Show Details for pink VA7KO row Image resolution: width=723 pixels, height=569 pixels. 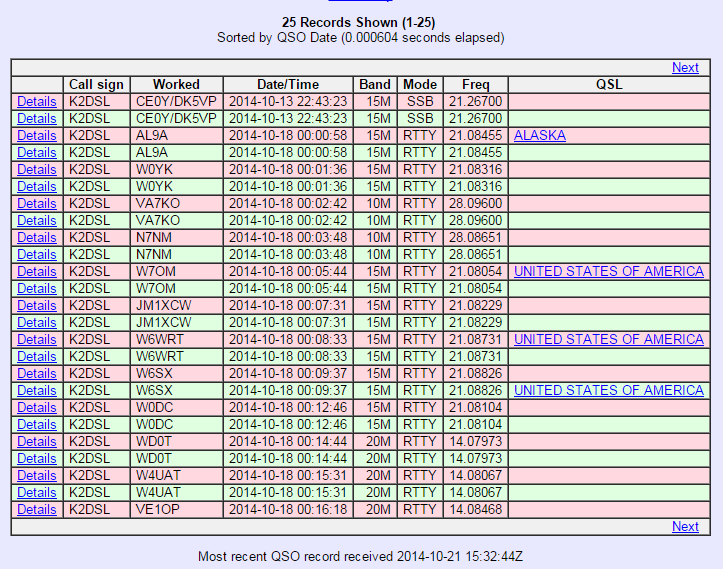click(x=37, y=204)
